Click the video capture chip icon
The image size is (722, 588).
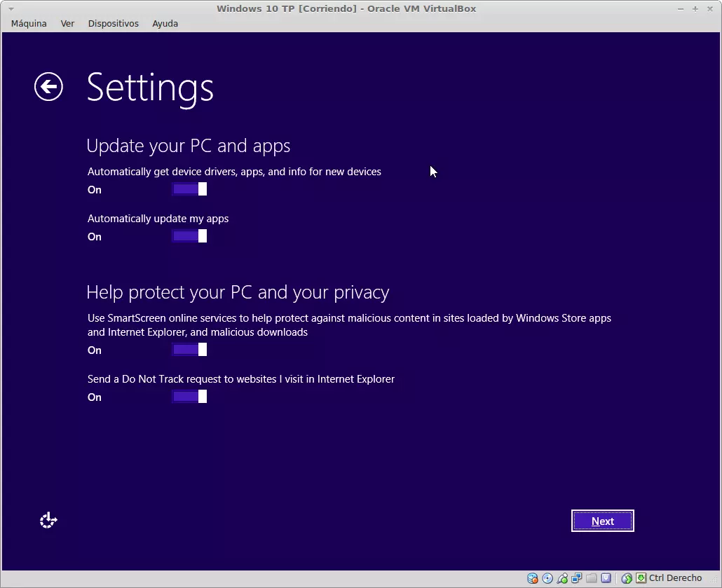coord(606,578)
